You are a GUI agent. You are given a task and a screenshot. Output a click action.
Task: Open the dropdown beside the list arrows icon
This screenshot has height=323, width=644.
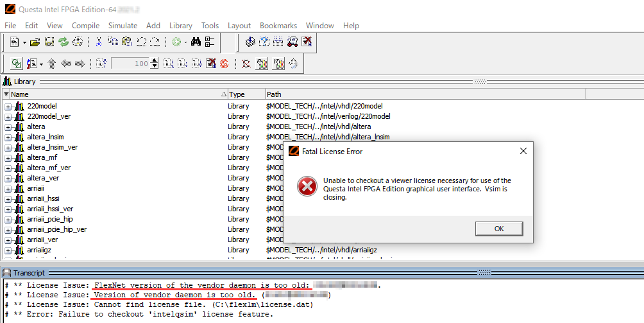pyautogui.click(x=41, y=64)
